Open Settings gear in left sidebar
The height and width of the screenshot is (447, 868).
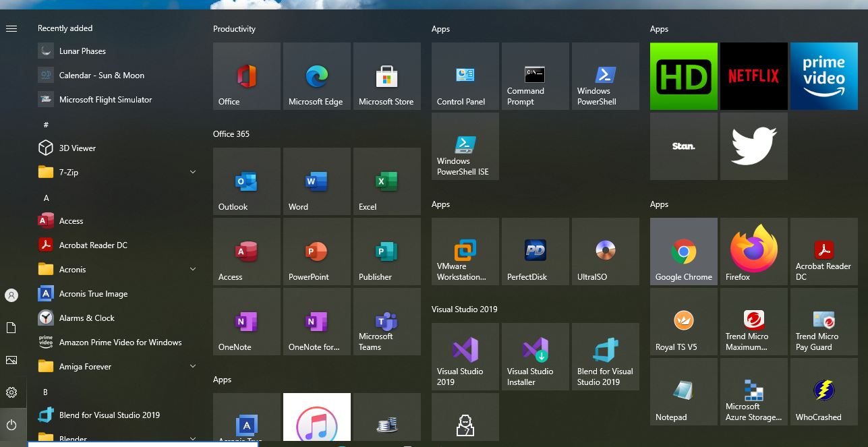coord(11,392)
